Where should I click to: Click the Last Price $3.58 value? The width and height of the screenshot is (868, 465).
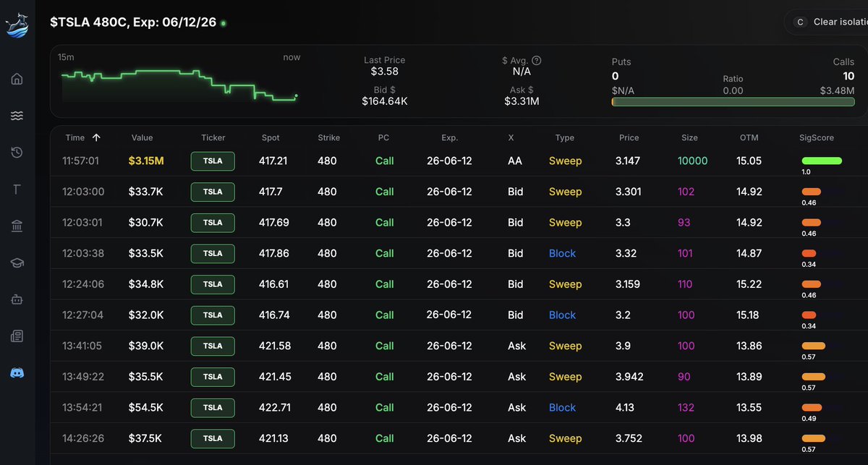[384, 72]
